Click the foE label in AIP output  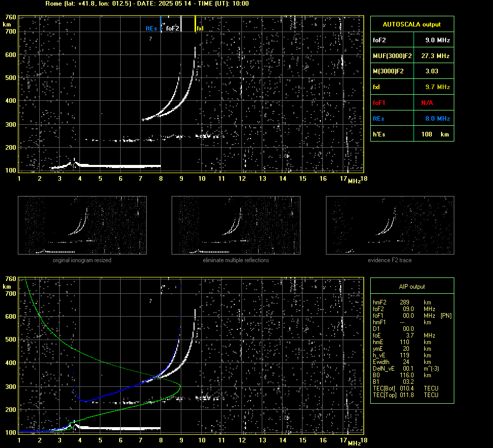point(377,335)
